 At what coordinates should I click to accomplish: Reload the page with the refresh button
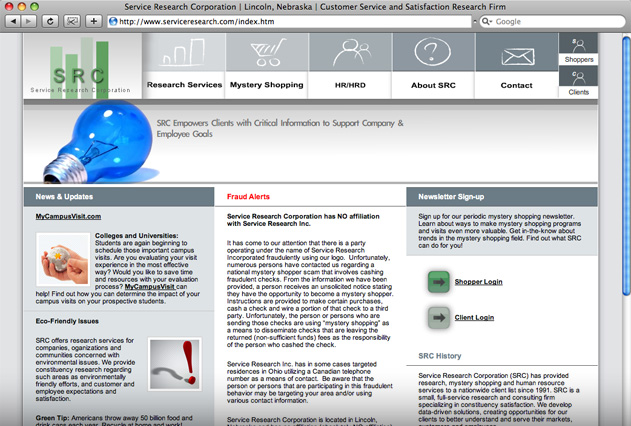50,21
